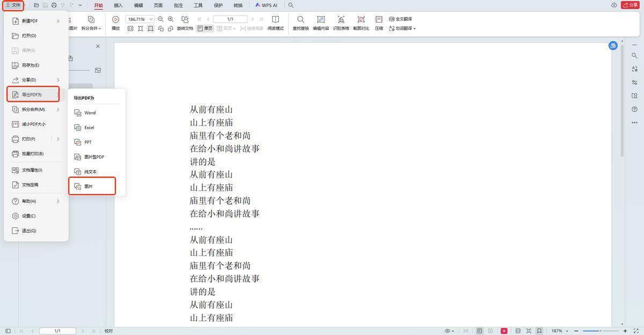Choose 图片 from the export submenu
The height and width of the screenshot is (335, 644).
click(92, 187)
